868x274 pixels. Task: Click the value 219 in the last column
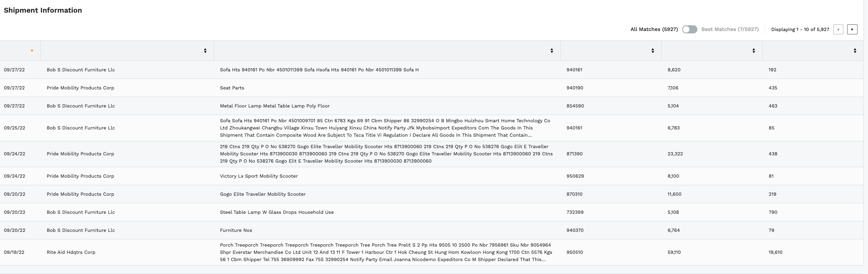click(772, 194)
